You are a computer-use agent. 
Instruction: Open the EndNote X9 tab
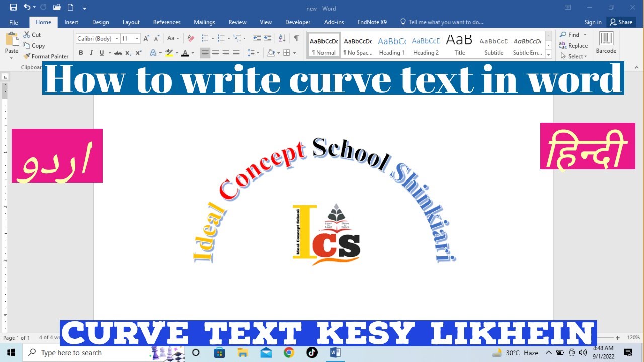tap(372, 22)
